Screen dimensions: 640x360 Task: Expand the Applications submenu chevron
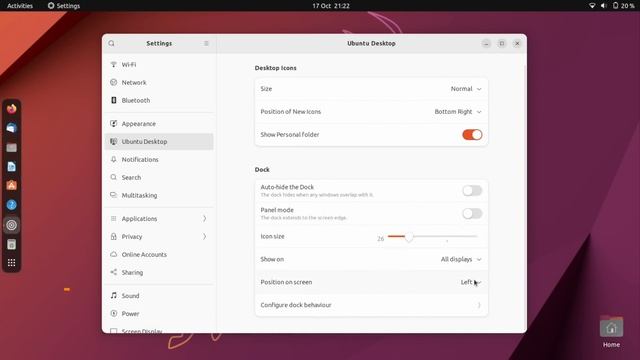click(204, 219)
